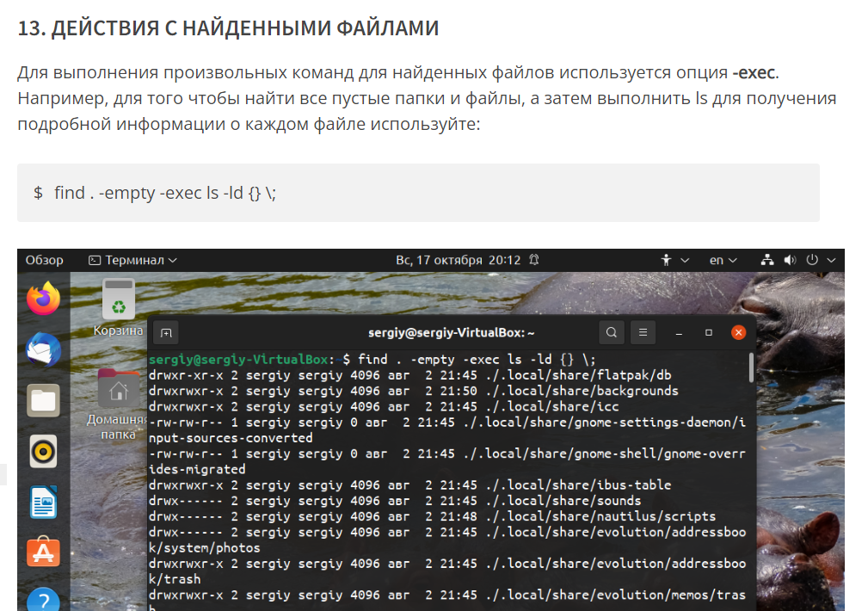Click the code block find . -empty command
The image size is (868, 611).
[418, 193]
